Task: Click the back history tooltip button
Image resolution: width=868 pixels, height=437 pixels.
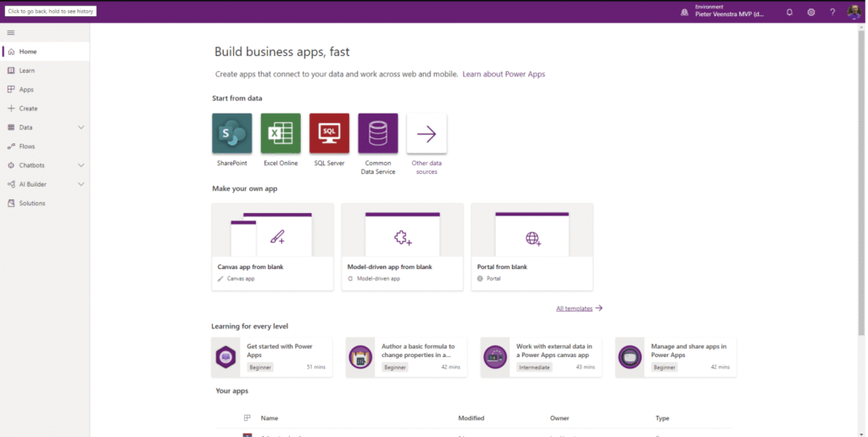Action: point(50,11)
